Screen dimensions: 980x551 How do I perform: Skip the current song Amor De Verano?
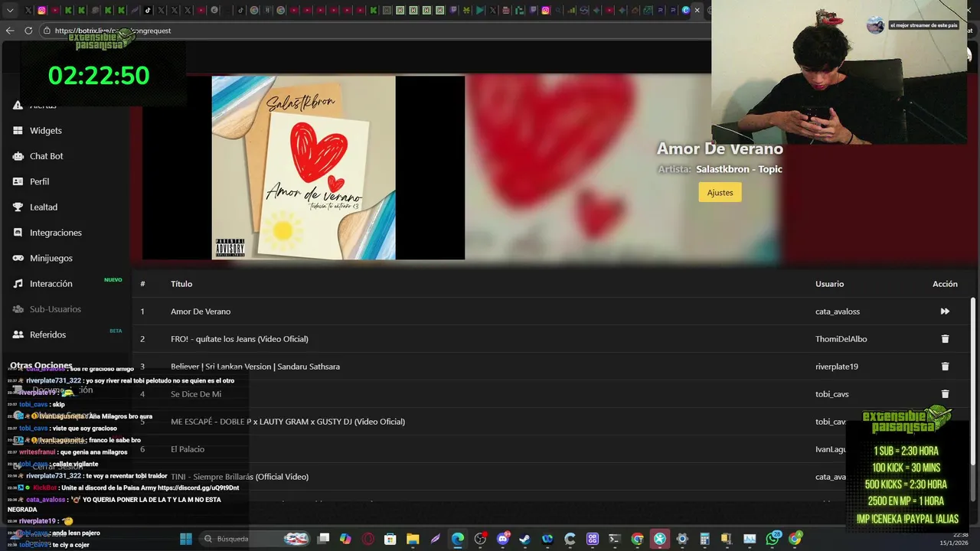coord(945,311)
